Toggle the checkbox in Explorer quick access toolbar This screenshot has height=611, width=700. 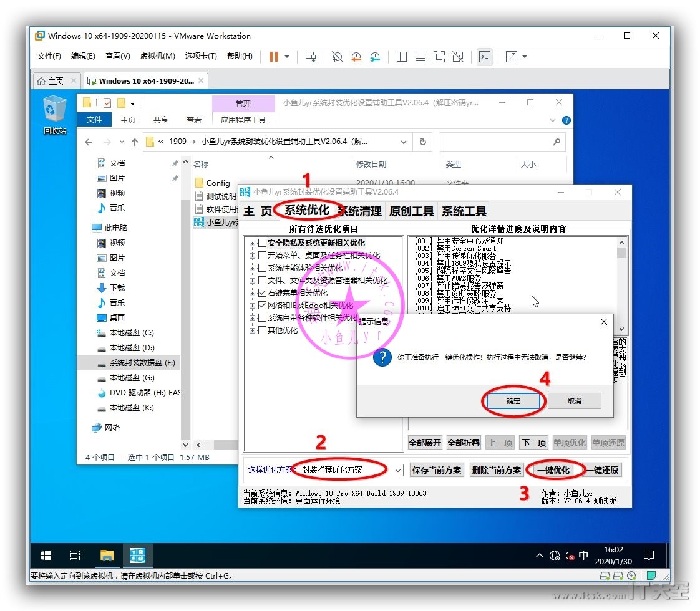[107, 103]
